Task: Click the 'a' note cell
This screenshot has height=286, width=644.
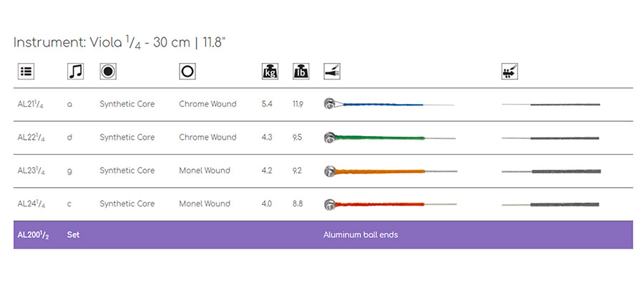Action: [x=69, y=105]
